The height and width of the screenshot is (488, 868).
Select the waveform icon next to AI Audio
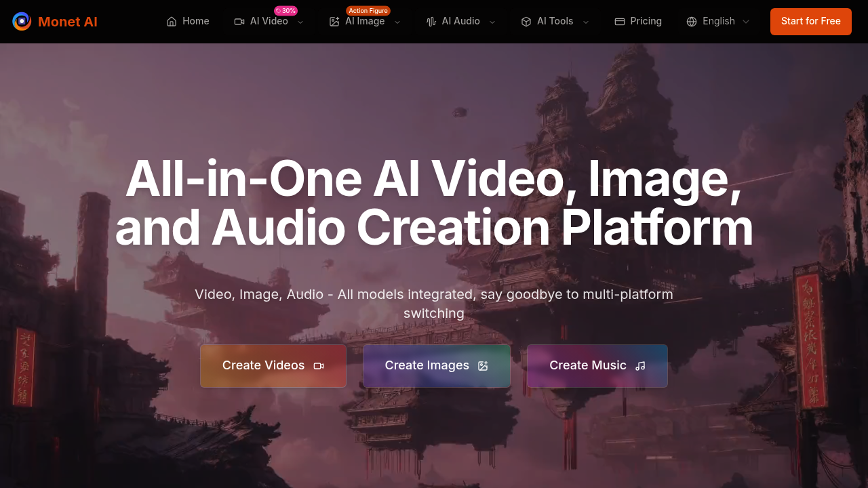pyautogui.click(x=430, y=22)
